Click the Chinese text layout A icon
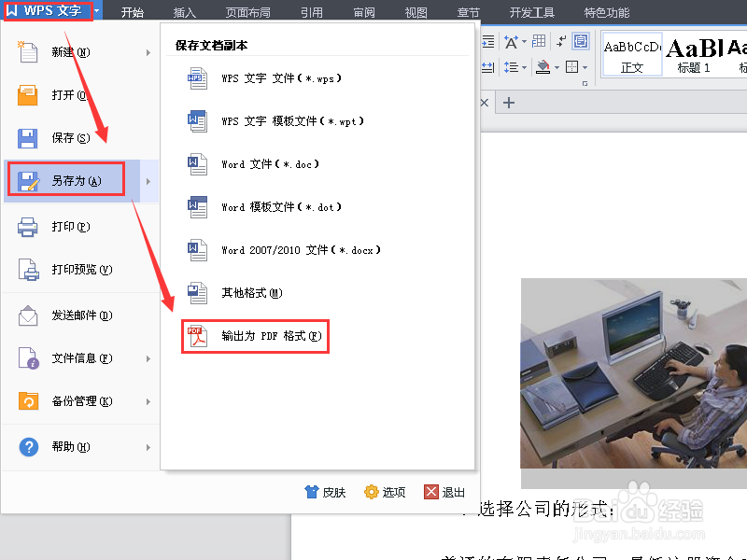 tap(512, 42)
